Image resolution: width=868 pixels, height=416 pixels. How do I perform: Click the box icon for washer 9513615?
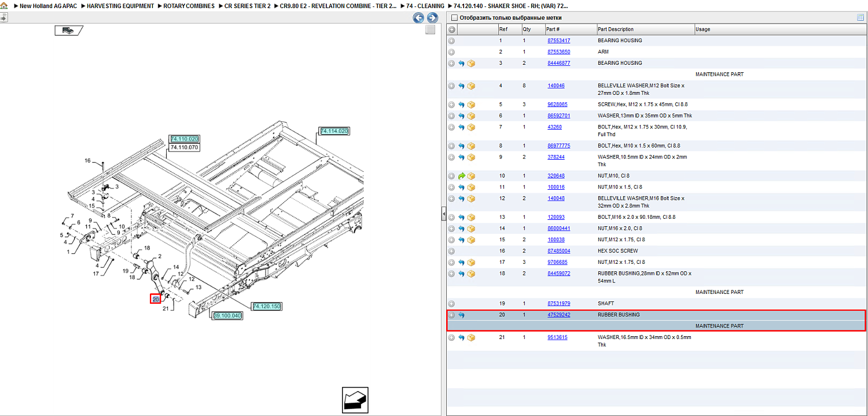(x=471, y=338)
